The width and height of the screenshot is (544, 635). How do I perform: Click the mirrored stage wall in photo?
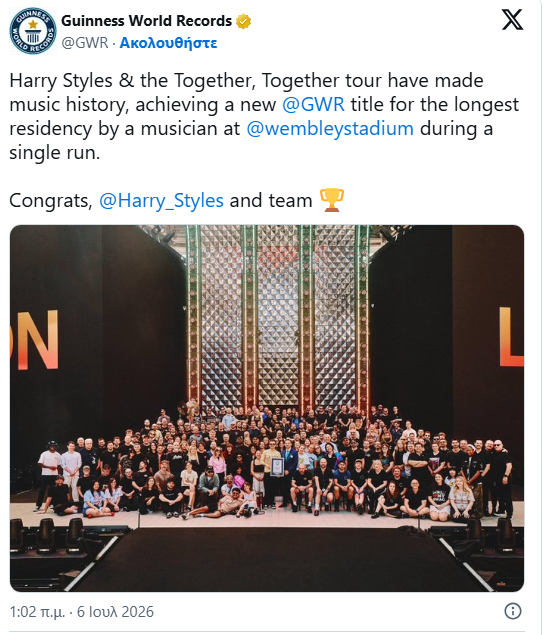[279, 316]
